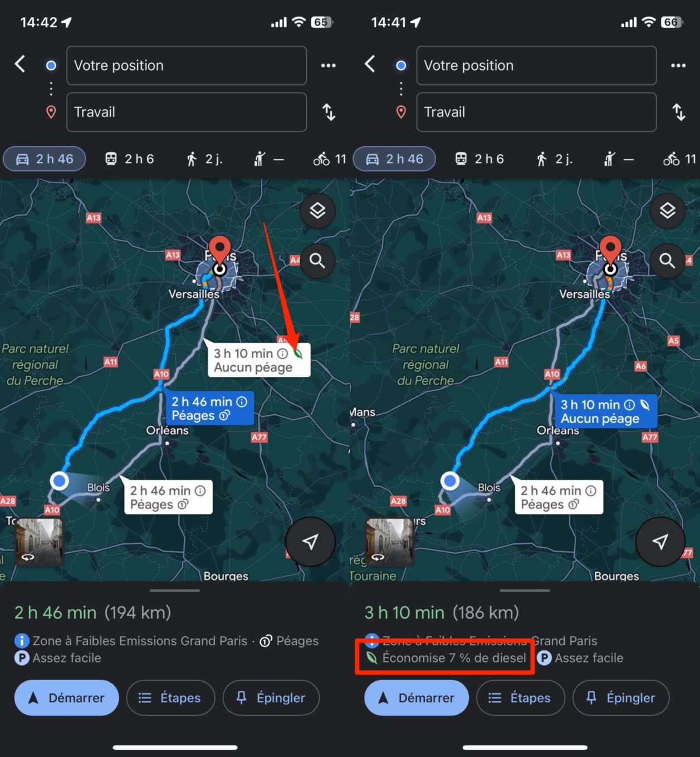Switch to transit tab 2 h 6, left phone
This screenshot has width=700, height=757.
[130, 159]
